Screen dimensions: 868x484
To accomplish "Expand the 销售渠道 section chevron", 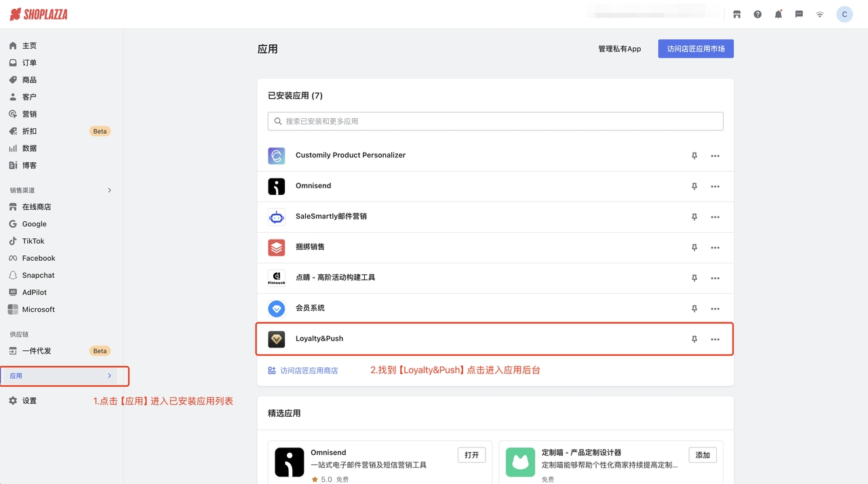I will pos(110,190).
